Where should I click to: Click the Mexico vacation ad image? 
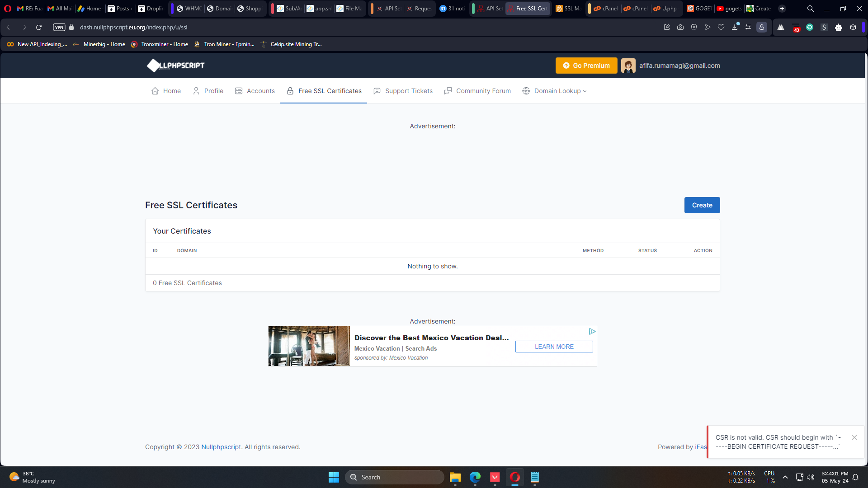(309, 346)
